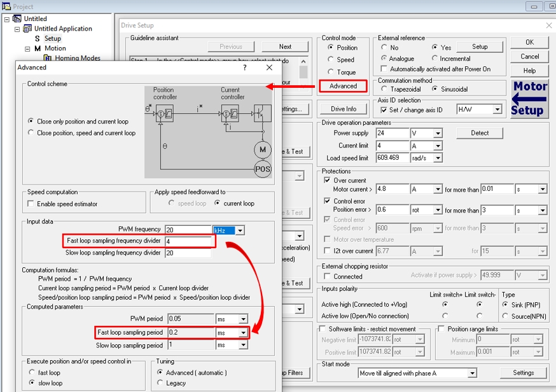Click the Untitled project tree icon
Image resolution: width=556 pixels, height=392 pixels.
17,18
